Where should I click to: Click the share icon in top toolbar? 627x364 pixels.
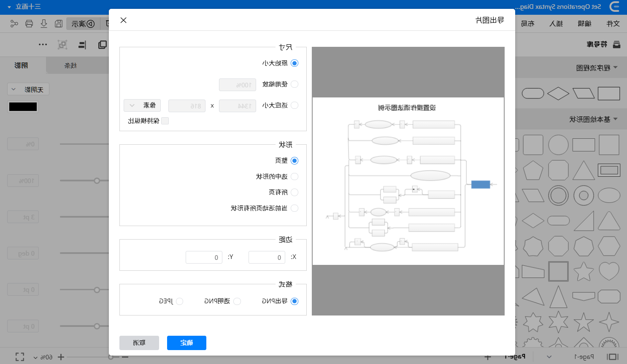click(x=14, y=24)
